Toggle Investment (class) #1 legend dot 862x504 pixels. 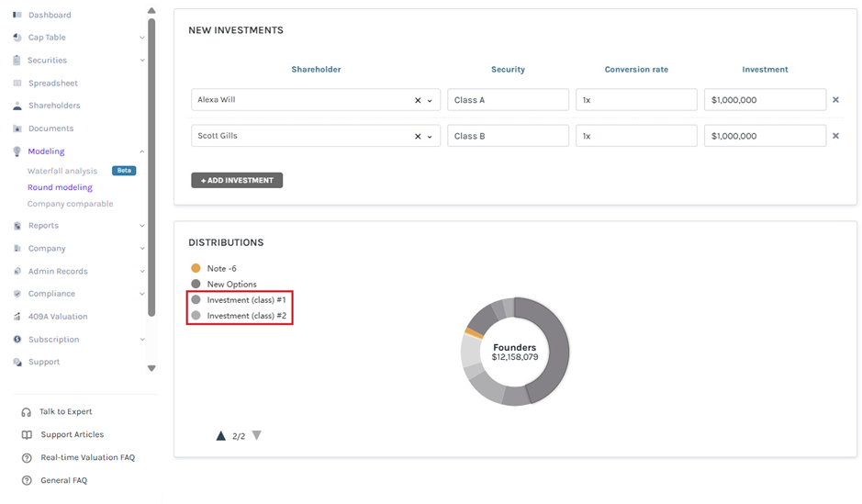[196, 300]
